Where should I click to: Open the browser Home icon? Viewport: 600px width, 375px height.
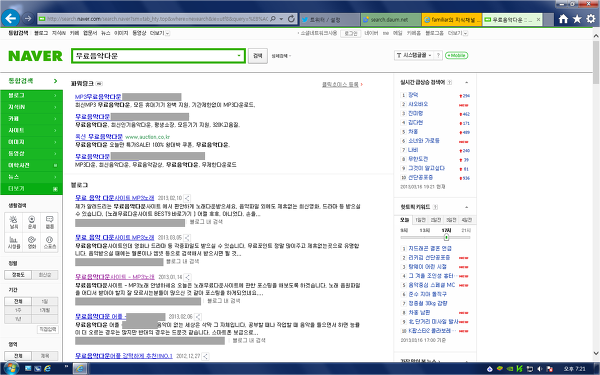click(563, 19)
